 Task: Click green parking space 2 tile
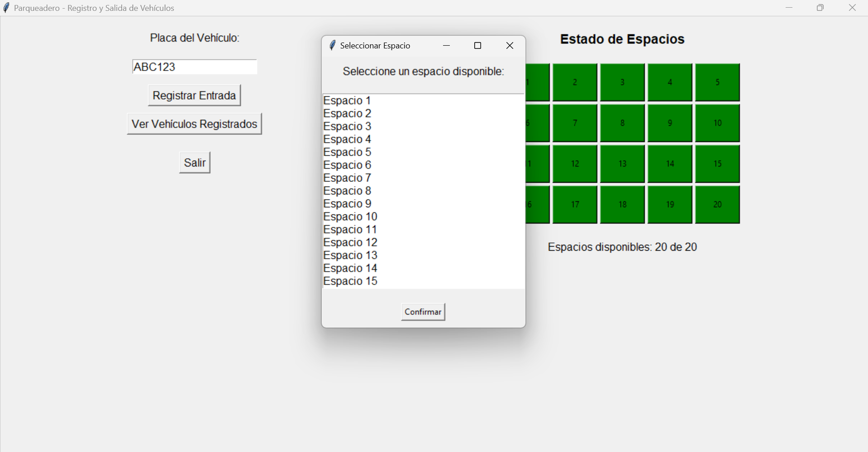pyautogui.click(x=575, y=82)
